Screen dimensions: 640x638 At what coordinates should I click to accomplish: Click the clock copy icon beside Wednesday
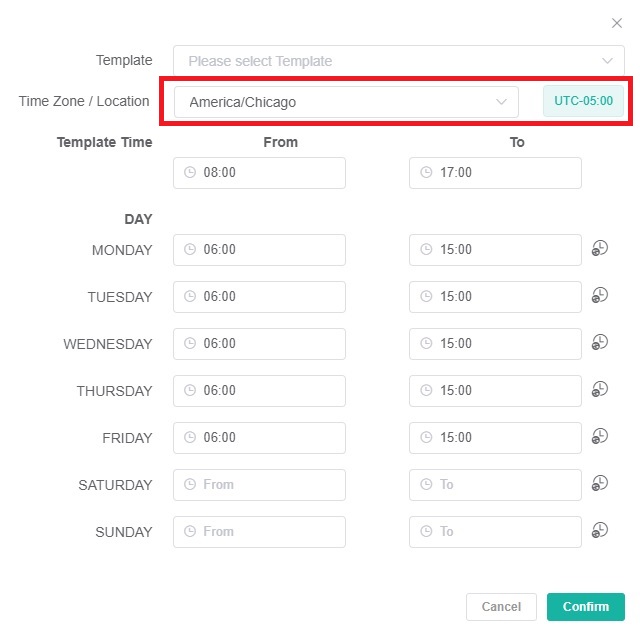600,342
